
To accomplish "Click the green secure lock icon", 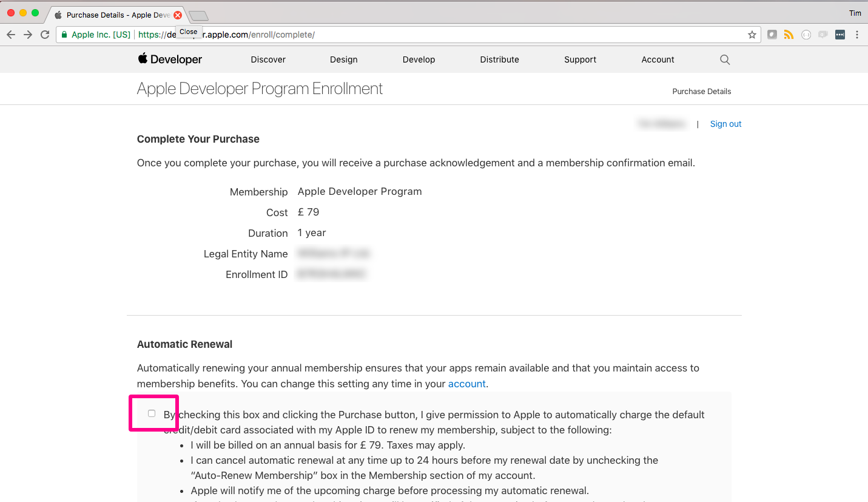I will (64, 35).
